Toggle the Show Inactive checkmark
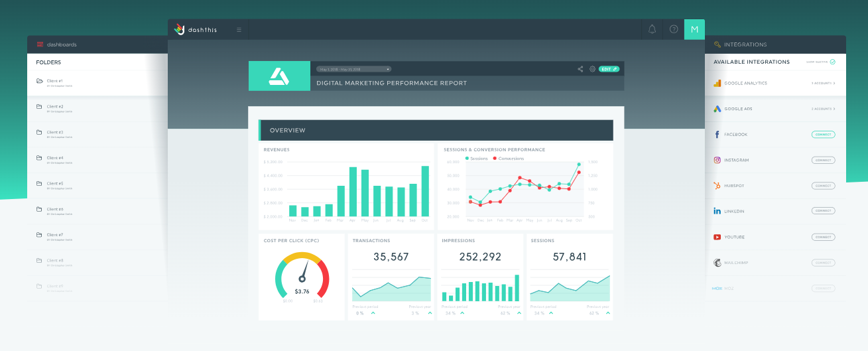The image size is (868, 351). [832, 62]
